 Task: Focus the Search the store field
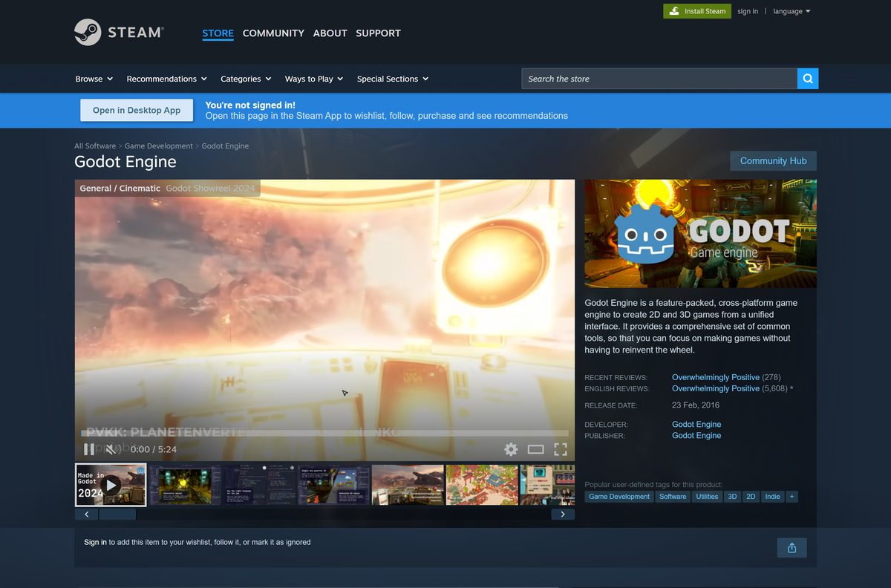point(659,79)
